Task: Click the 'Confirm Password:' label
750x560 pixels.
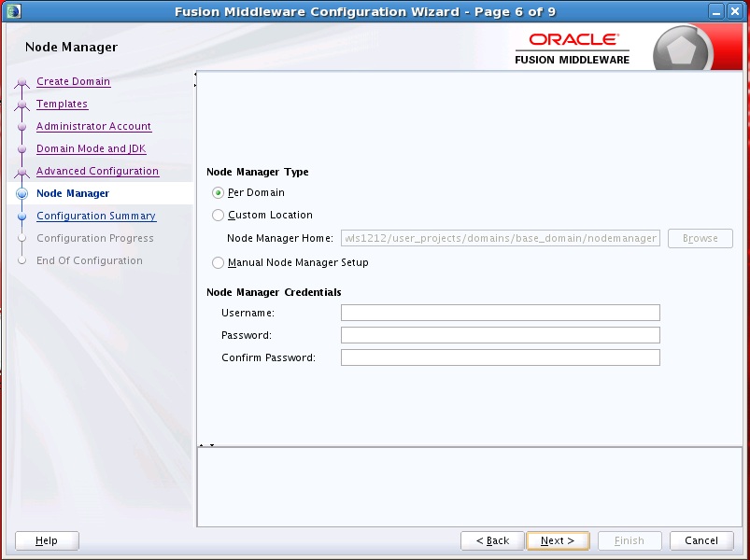Action: click(x=268, y=357)
